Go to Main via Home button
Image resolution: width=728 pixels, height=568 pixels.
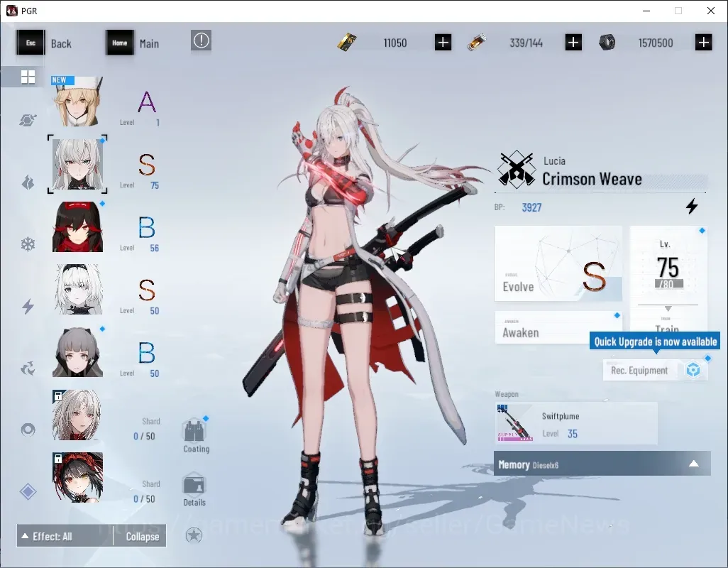(x=133, y=43)
